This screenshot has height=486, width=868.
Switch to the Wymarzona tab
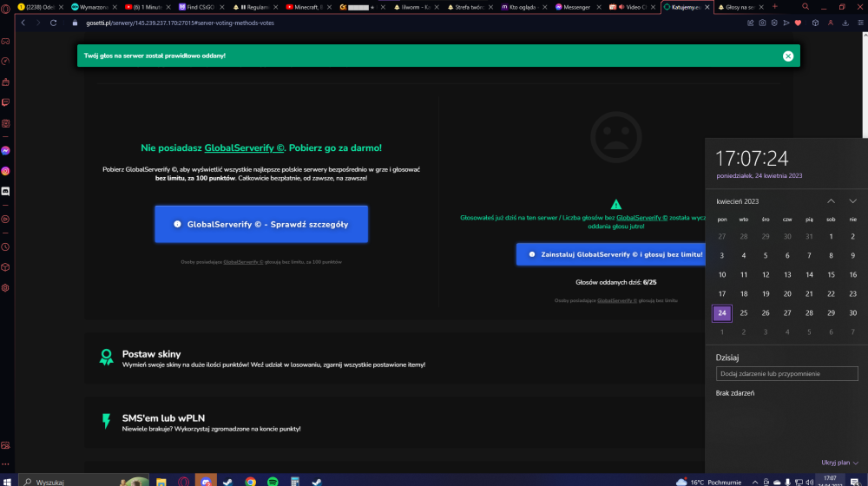coord(93,7)
